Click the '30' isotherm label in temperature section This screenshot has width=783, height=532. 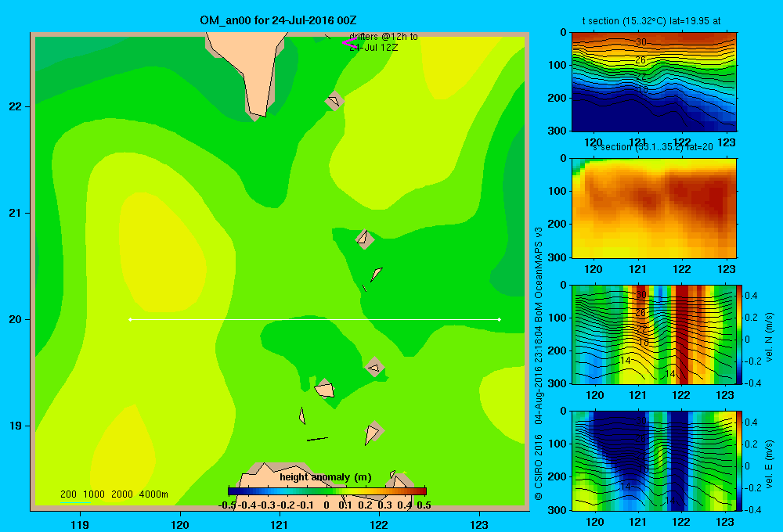click(641, 42)
